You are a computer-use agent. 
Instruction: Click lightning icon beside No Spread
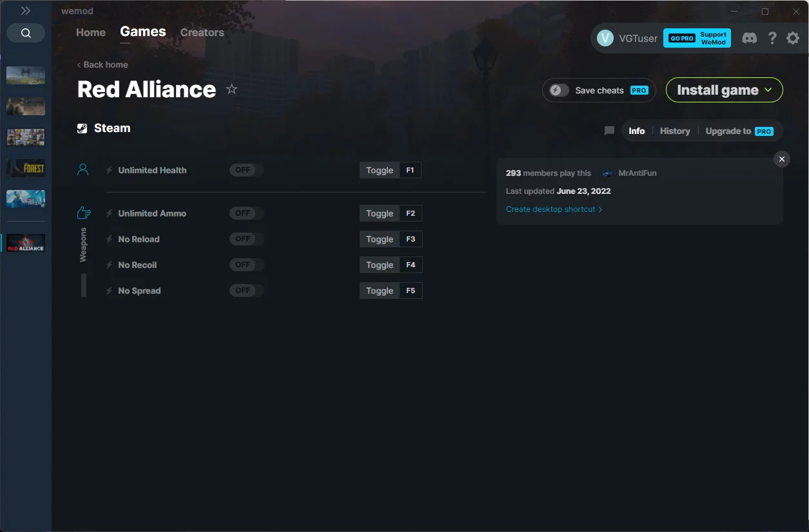tap(110, 290)
